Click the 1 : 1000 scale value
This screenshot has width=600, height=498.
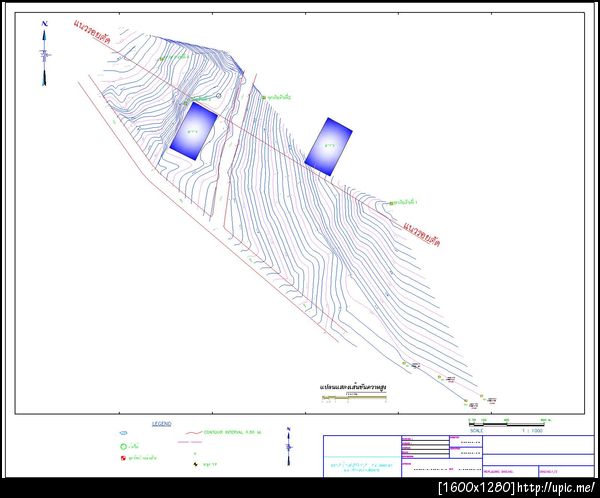click(x=533, y=431)
